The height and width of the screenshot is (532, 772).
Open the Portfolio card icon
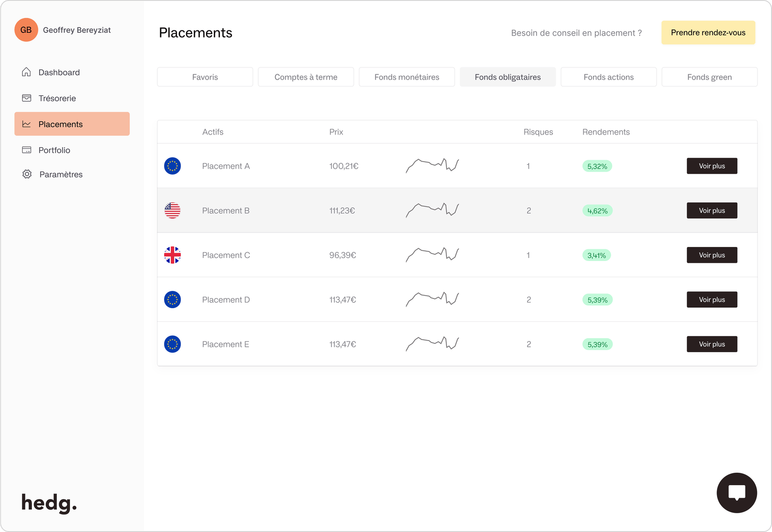(27, 150)
